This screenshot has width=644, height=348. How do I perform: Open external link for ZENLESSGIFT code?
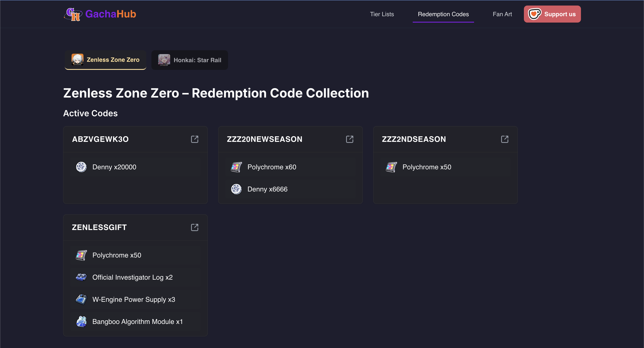coord(194,227)
